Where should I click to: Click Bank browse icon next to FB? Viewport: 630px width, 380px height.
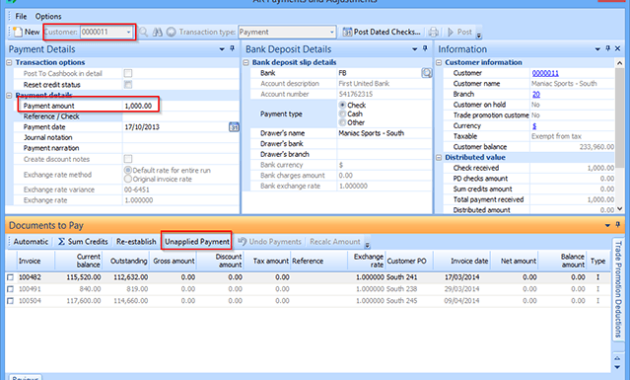click(426, 73)
